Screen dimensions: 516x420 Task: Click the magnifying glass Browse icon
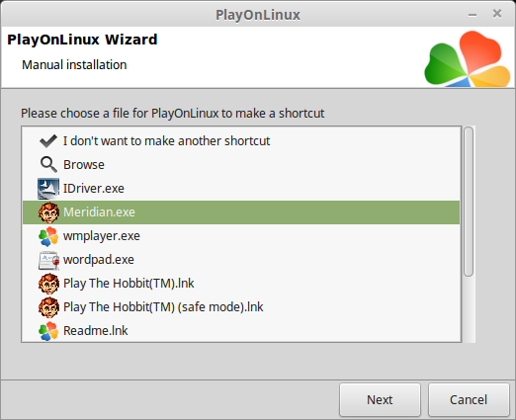48,164
